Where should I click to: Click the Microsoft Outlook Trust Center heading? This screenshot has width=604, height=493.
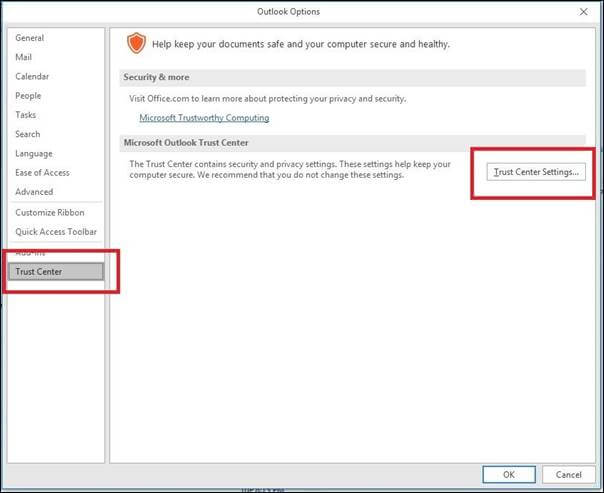click(186, 143)
